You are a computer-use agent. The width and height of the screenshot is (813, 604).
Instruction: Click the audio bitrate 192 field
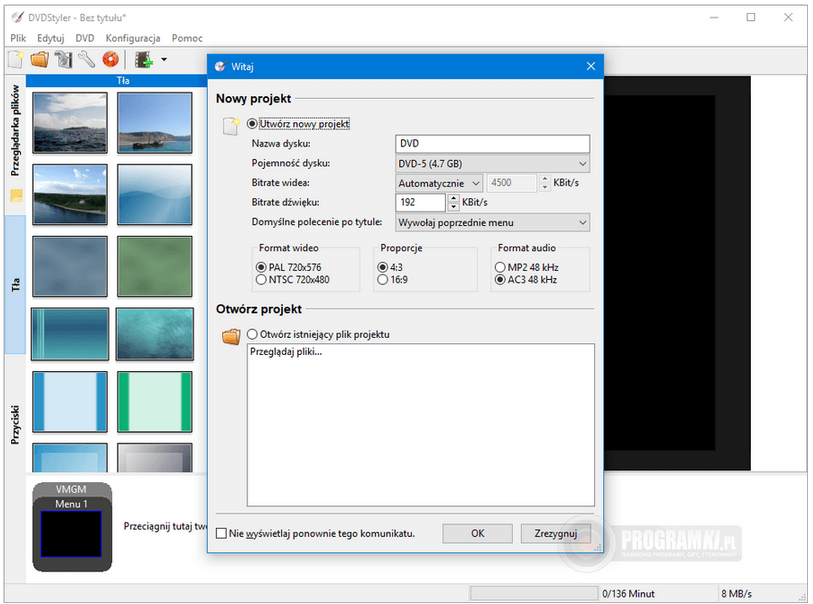(421, 202)
